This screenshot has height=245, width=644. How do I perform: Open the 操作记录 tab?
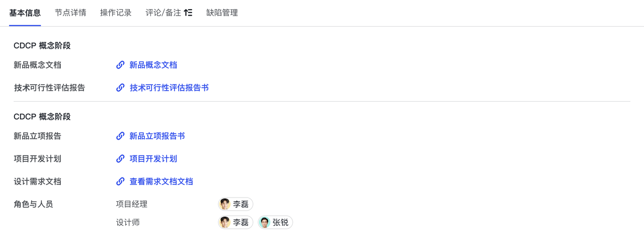116,13
